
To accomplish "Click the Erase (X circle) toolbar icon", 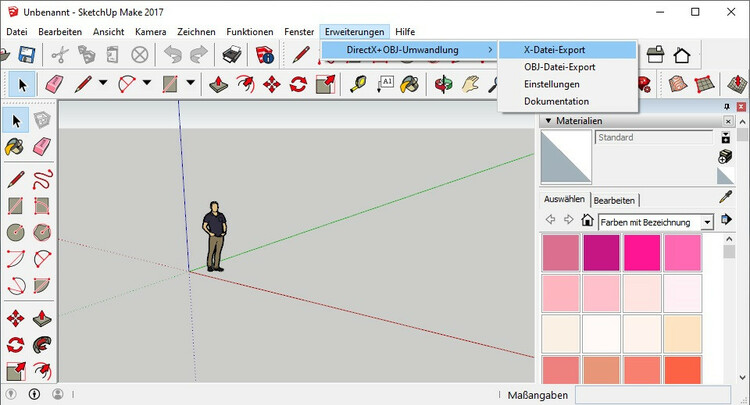I will click(x=140, y=55).
